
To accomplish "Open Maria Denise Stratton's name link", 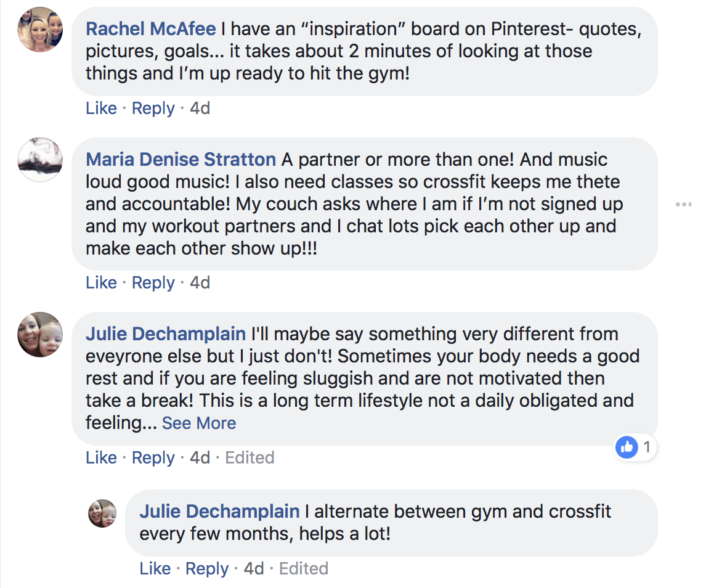I will tap(181, 160).
